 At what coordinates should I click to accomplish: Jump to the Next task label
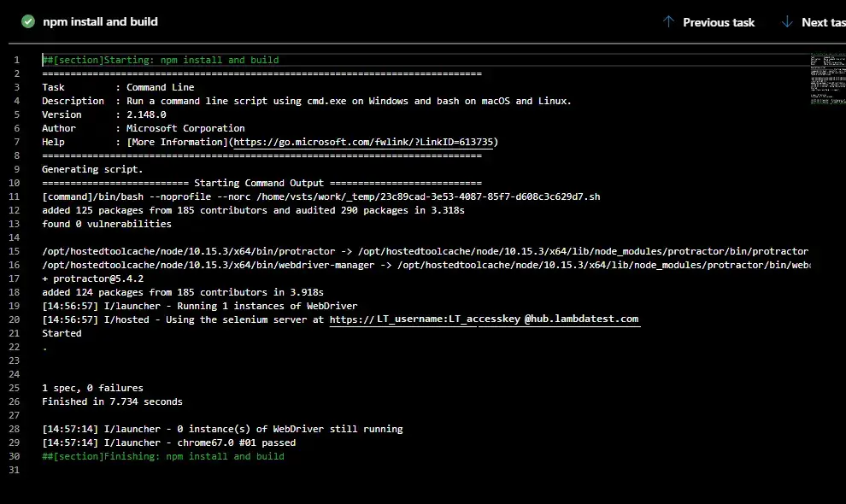(823, 22)
